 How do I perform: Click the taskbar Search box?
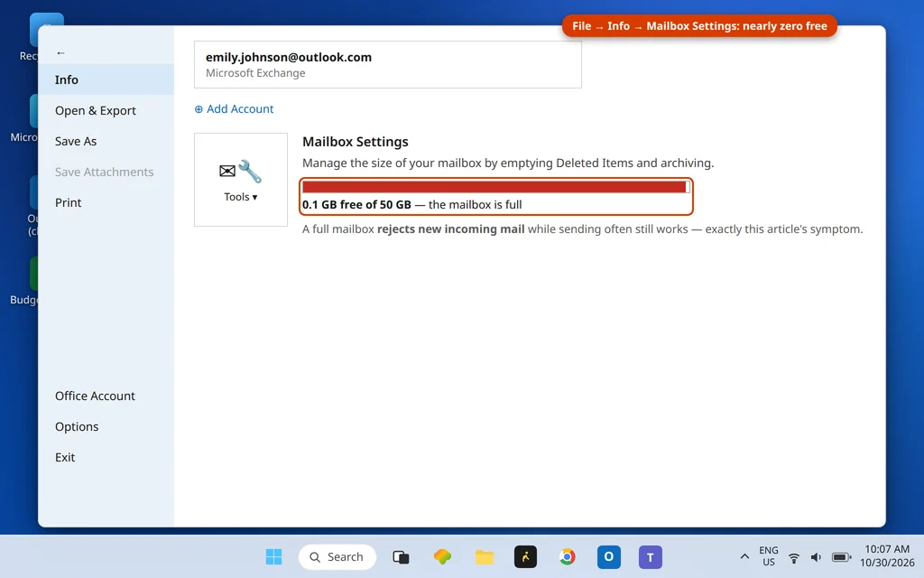[337, 556]
